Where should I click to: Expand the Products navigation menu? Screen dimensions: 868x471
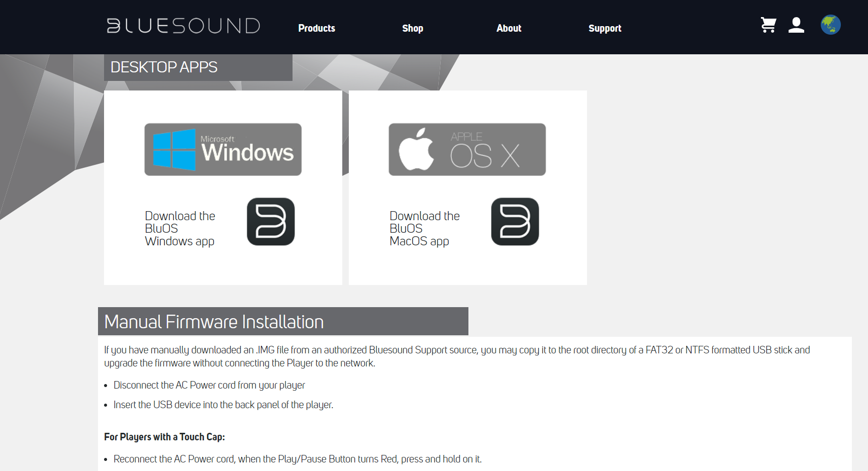317,28
